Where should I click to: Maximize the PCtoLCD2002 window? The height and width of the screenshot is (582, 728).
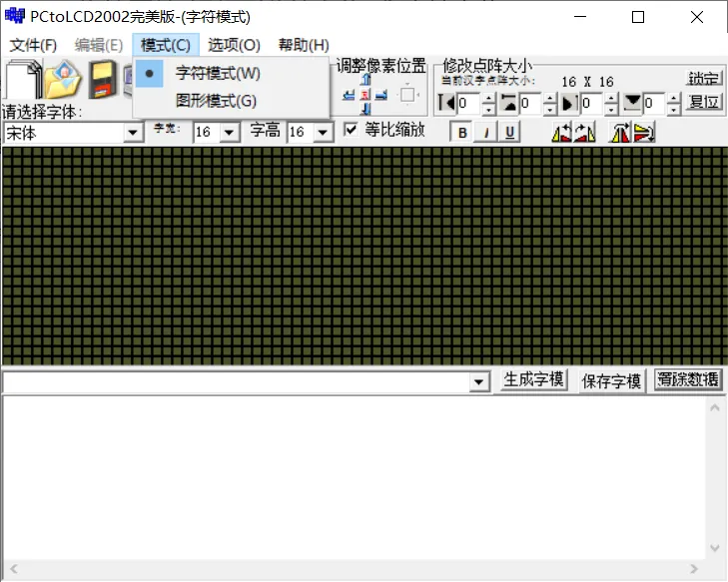coord(638,17)
